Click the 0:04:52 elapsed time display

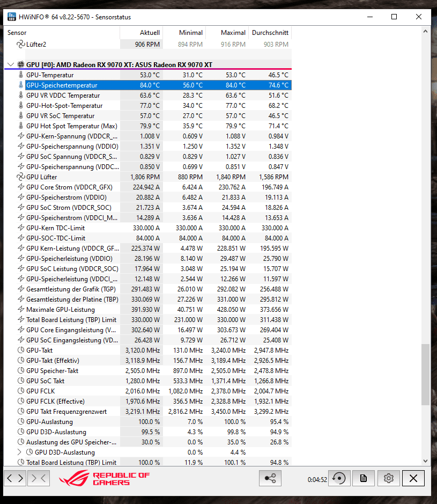pyautogui.click(x=317, y=479)
